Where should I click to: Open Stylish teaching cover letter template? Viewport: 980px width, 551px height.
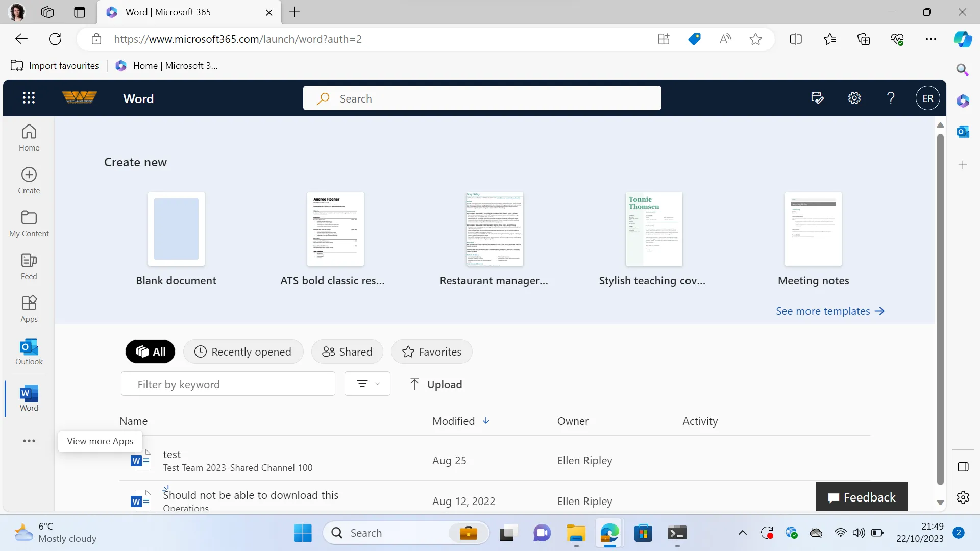point(652,239)
